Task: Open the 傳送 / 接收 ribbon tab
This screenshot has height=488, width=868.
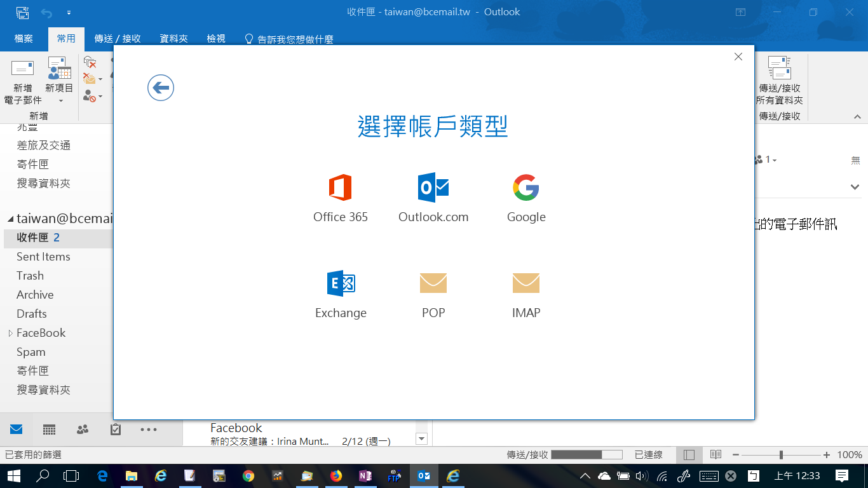Action: (118, 39)
